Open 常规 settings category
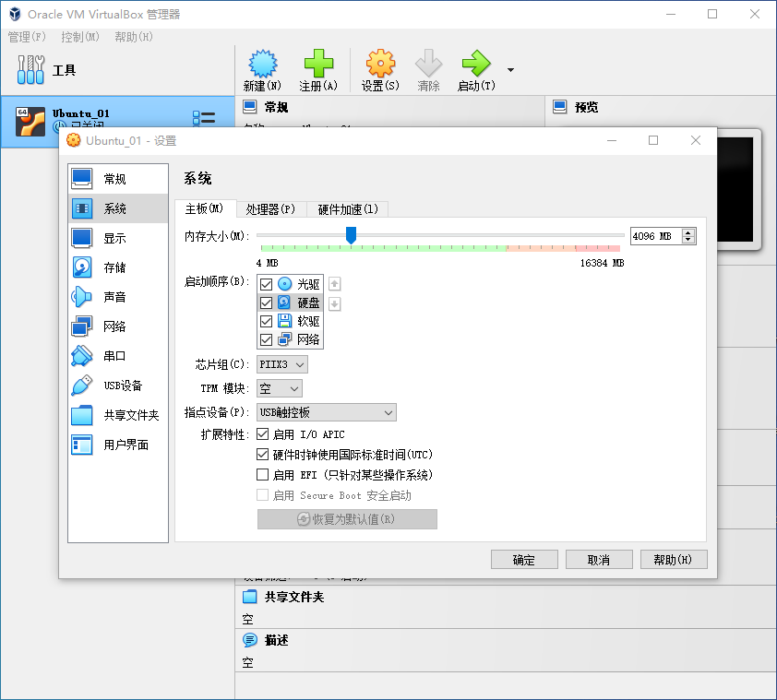The image size is (777, 700). (118, 179)
